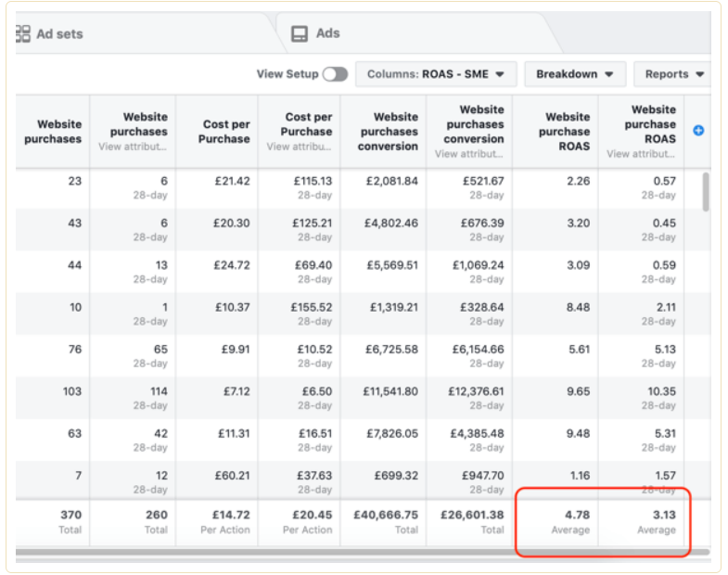Select the £24.72 cost per purchase cell
The width and height of the screenshot is (728, 575).
click(x=232, y=265)
